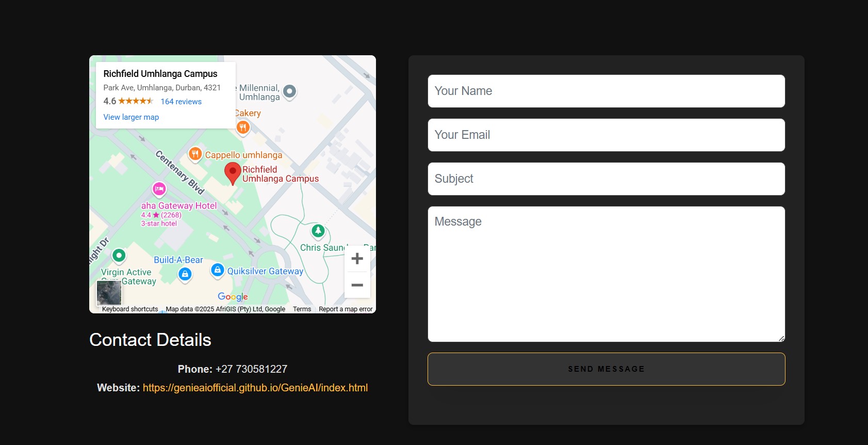The width and height of the screenshot is (868, 445).
Task: Select the Cappello umhlanga restaurant marker
Action: pyautogui.click(x=195, y=154)
